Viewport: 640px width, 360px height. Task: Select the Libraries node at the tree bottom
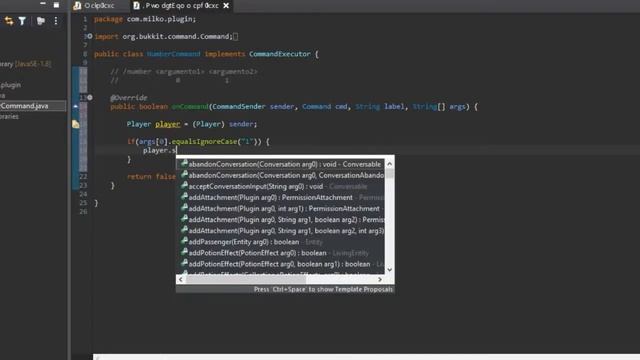(x=9, y=116)
